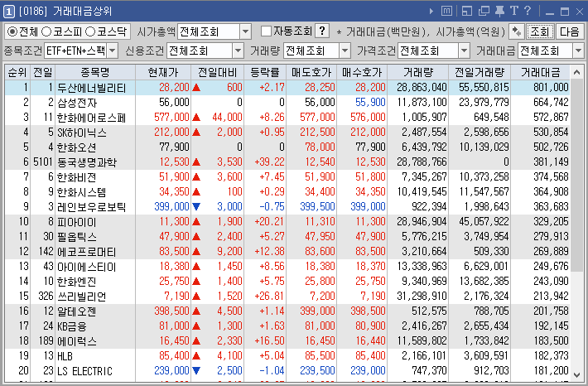Open the 가격조건 dropdown

[x=464, y=51]
